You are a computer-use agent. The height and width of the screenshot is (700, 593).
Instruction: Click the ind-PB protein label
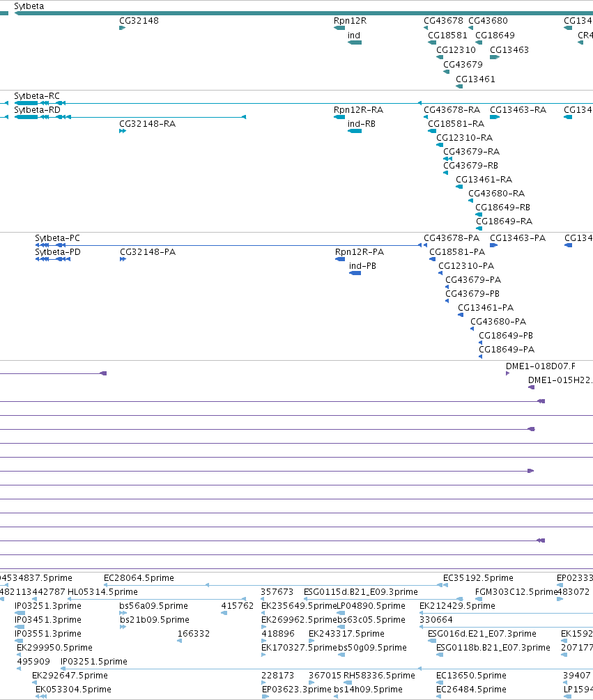coord(362,266)
